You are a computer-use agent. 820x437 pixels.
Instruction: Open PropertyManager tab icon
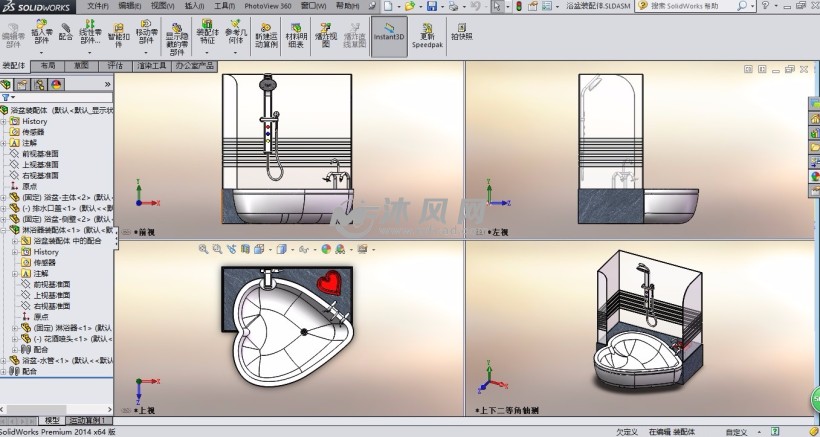pos(22,85)
